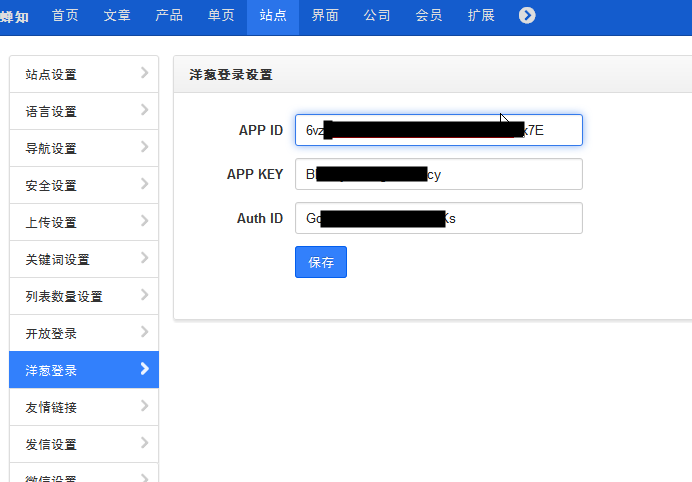Click the chevron next to 导航设置
This screenshot has width=692, height=482.
pos(144,147)
